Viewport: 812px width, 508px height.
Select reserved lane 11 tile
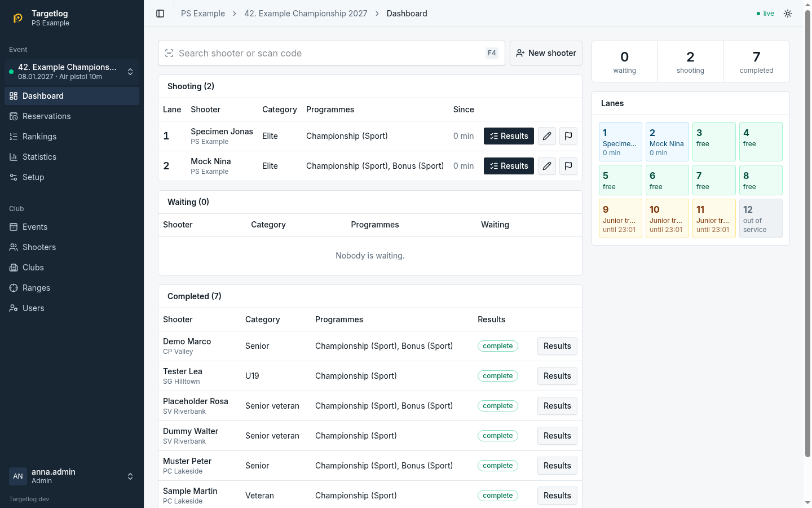pos(714,218)
